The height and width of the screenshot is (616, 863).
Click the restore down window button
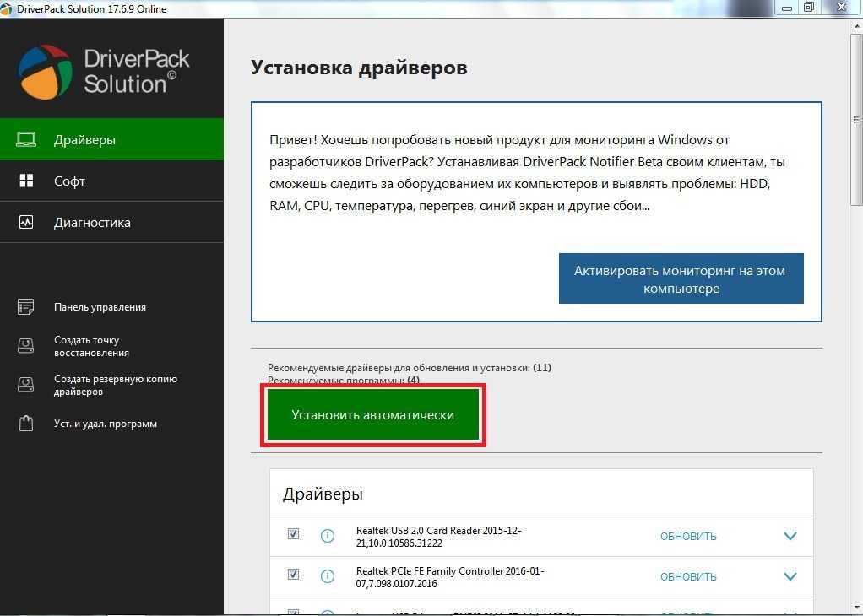tap(809, 7)
